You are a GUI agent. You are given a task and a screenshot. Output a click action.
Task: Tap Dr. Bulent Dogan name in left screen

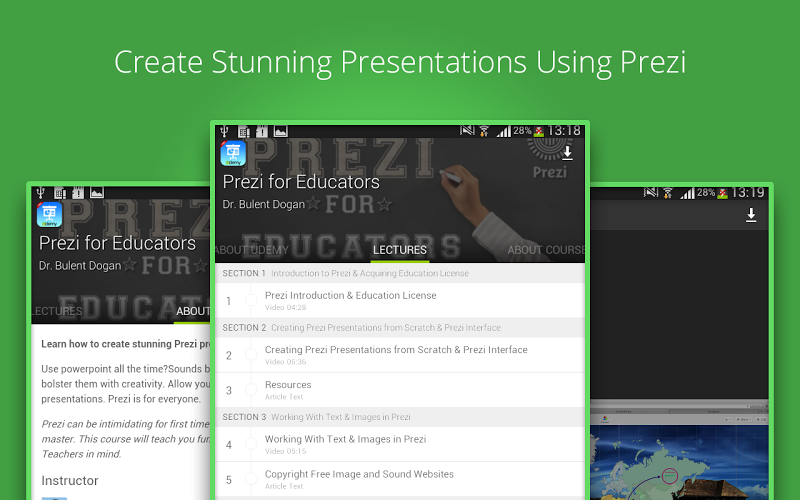80,266
